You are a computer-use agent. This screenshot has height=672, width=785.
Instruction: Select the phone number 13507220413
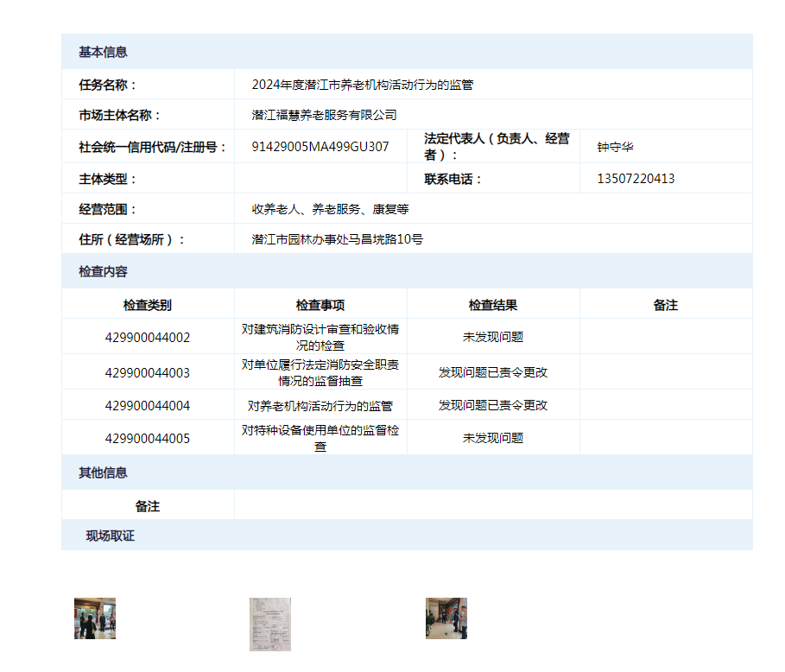coord(636,179)
